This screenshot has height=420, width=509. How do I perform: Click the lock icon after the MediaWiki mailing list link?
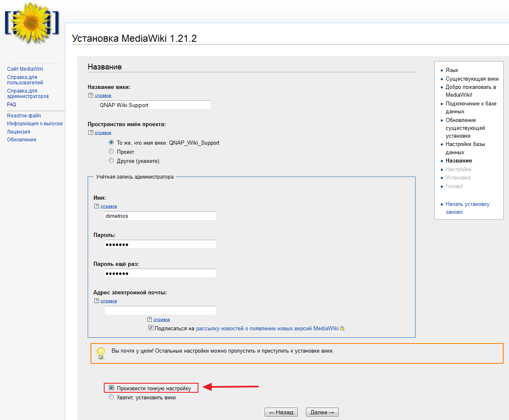tap(342, 329)
